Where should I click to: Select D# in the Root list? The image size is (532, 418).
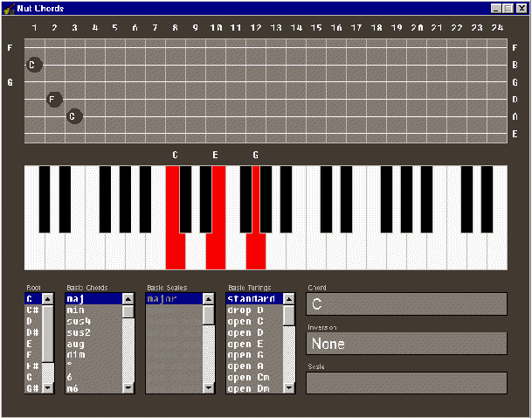tap(32, 332)
